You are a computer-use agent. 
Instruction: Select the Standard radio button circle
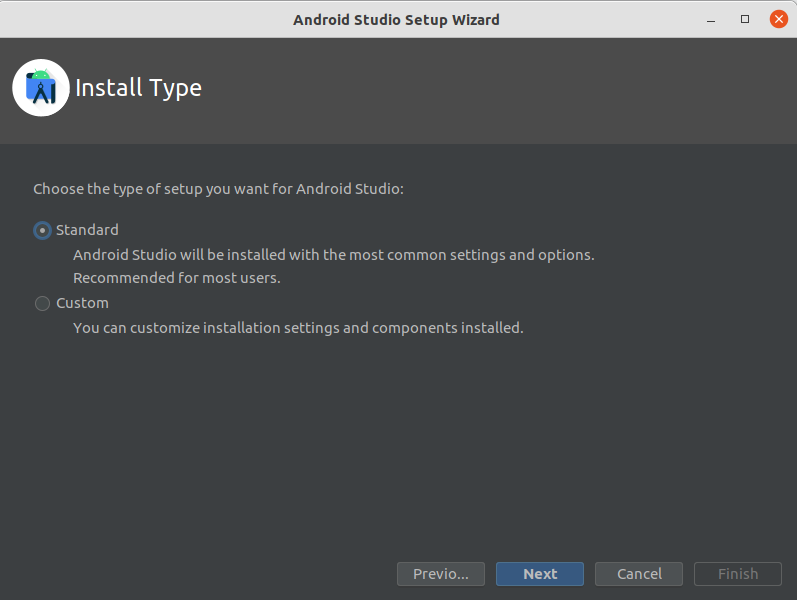click(42, 230)
